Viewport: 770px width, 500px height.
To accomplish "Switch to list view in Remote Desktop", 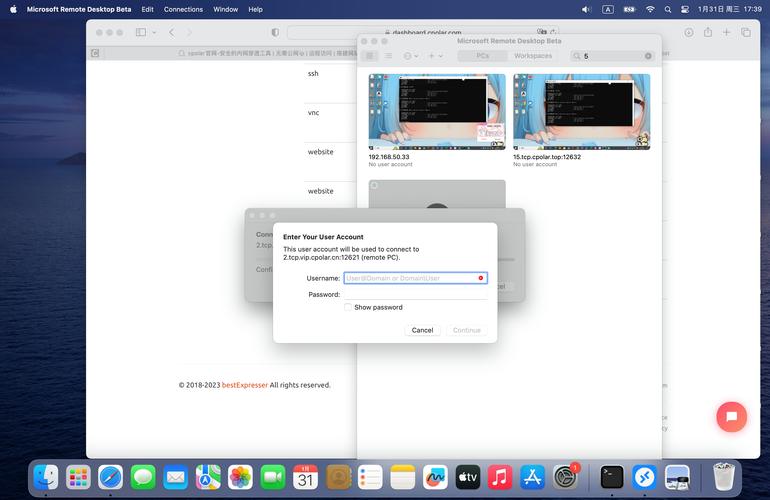I will click(x=387, y=56).
